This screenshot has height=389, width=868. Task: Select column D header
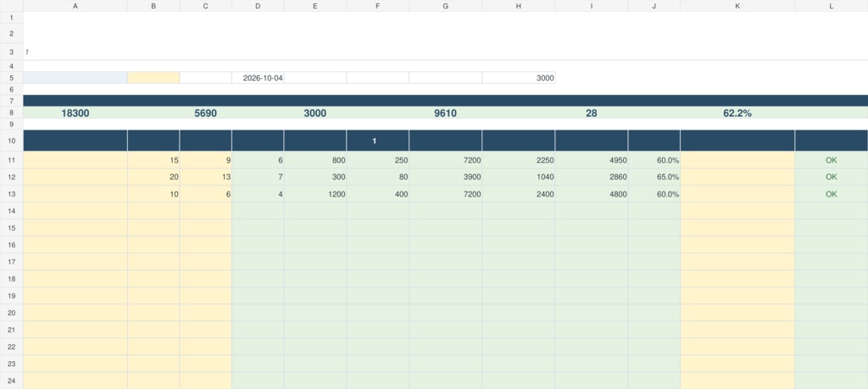pos(258,6)
